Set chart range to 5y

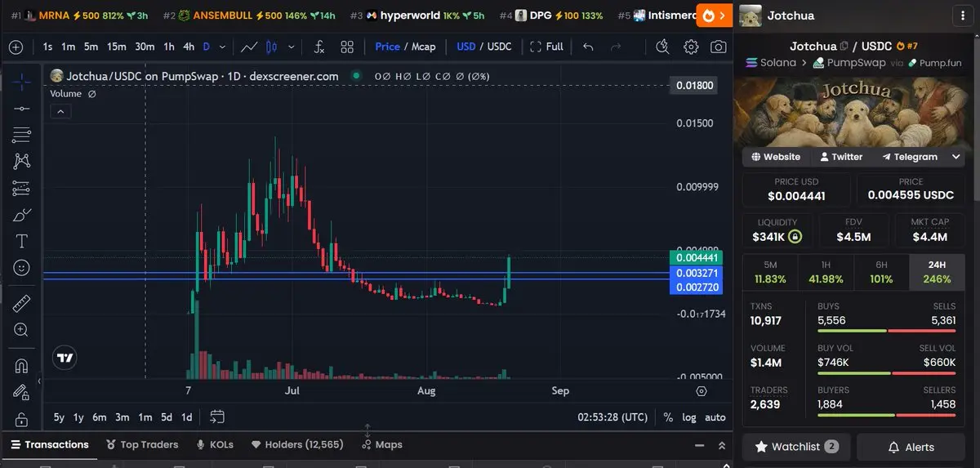(x=59, y=417)
